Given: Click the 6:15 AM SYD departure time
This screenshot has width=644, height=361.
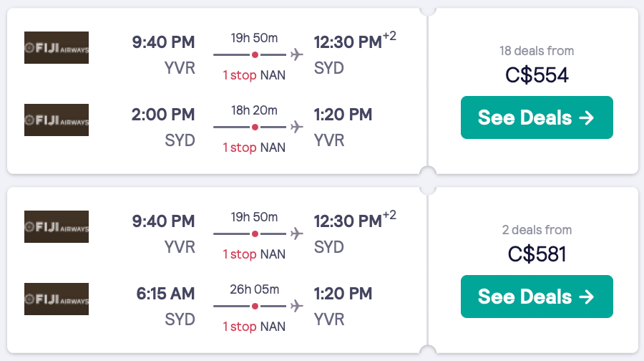Looking at the screenshot, I should (165, 294).
